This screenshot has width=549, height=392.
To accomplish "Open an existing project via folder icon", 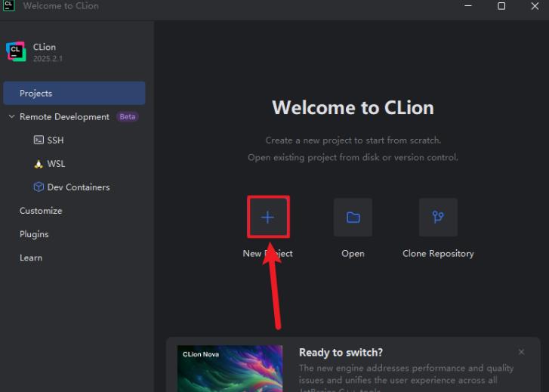I will [353, 218].
